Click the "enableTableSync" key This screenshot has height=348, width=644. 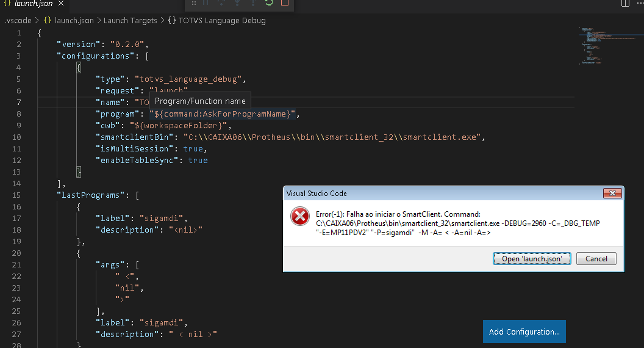(137, 160)
